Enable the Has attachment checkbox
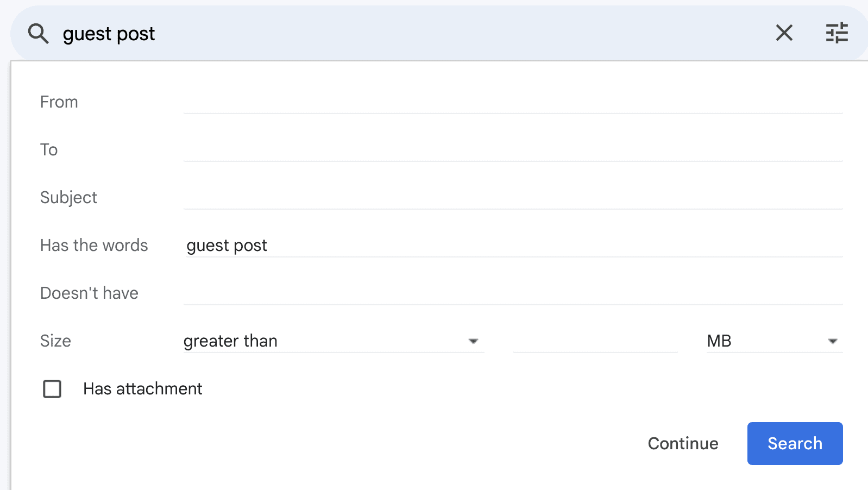The image size is (868, 490). point(52,389)
